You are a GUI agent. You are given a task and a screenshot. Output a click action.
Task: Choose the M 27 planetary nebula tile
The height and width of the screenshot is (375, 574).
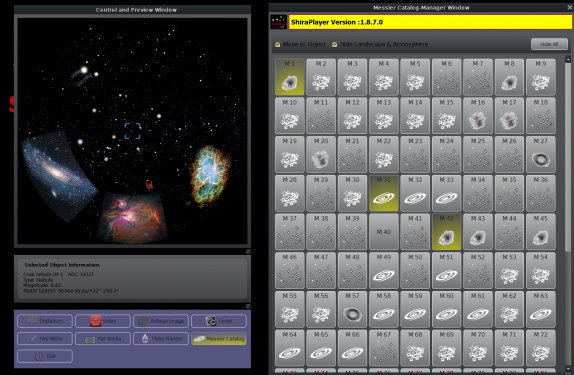(540, 154)
